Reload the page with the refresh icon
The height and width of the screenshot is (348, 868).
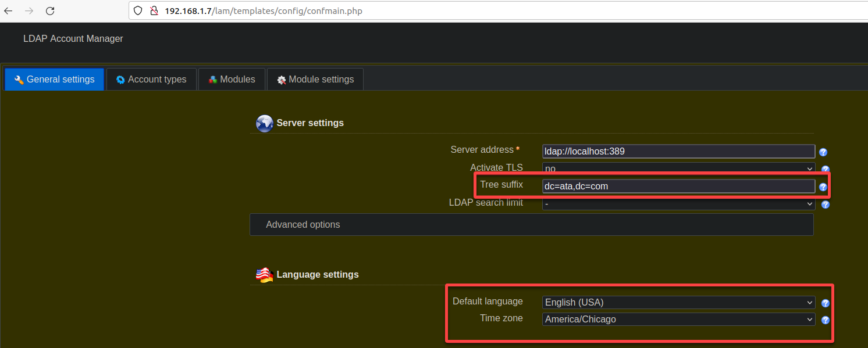coord(50,10)
